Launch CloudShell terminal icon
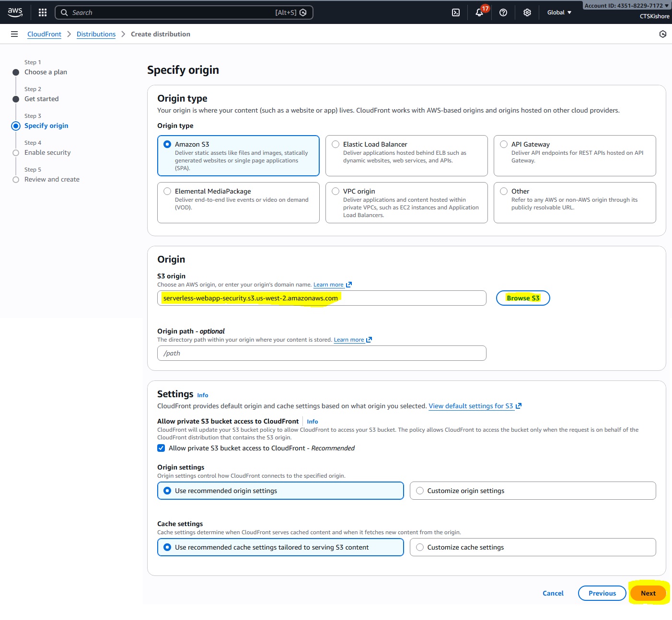672x620 pixels. pyautogui.click(x=456, y=12)
